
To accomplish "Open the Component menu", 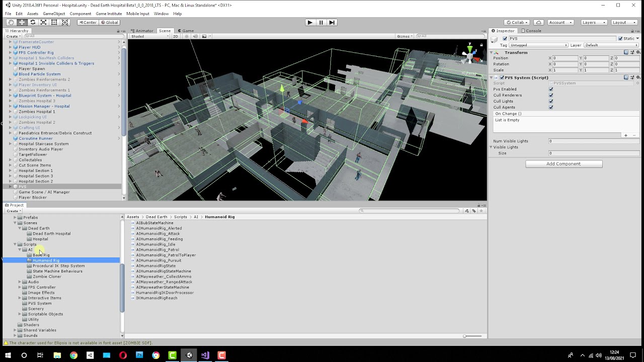I will [80, 14].
